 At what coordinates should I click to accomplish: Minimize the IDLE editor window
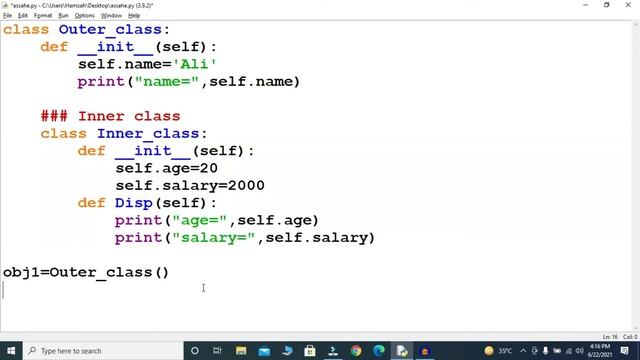pyautogui.click(x=585, y=5)
